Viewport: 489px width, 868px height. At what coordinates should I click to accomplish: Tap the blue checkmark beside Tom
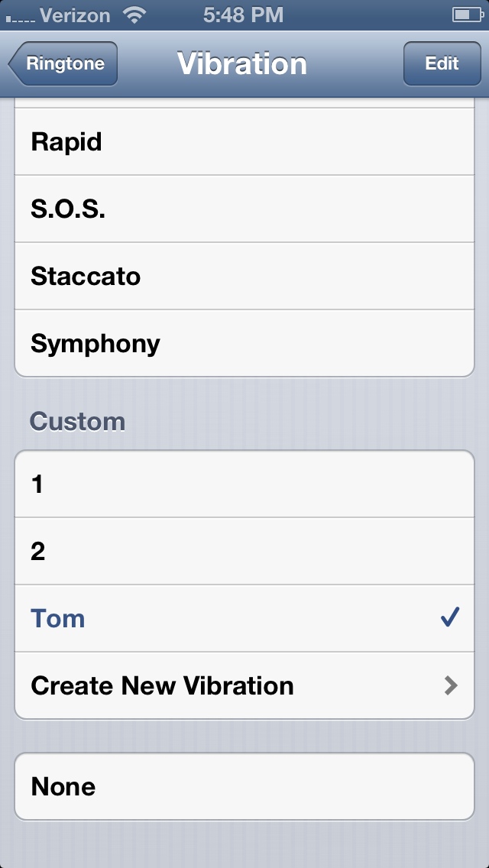point(450,617)
